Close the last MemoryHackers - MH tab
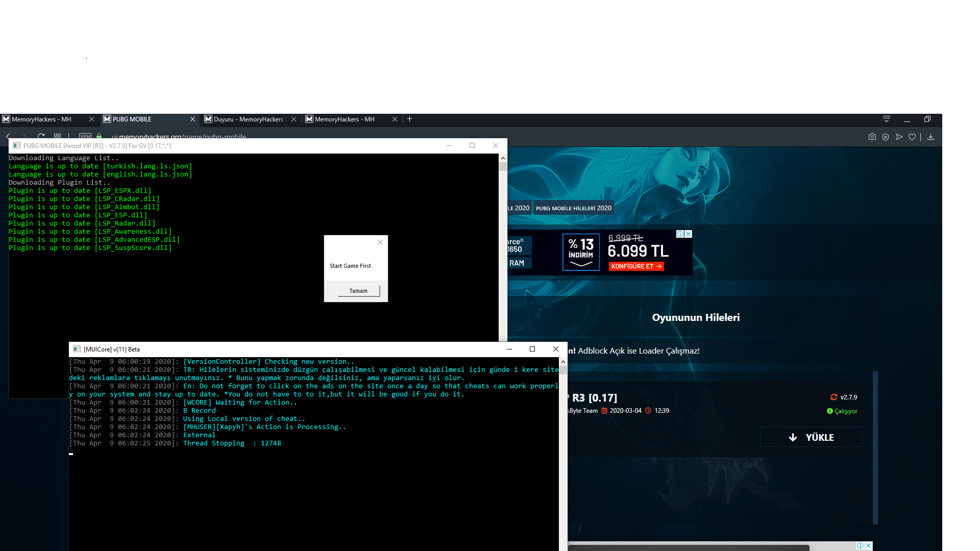 click(395, 119)
